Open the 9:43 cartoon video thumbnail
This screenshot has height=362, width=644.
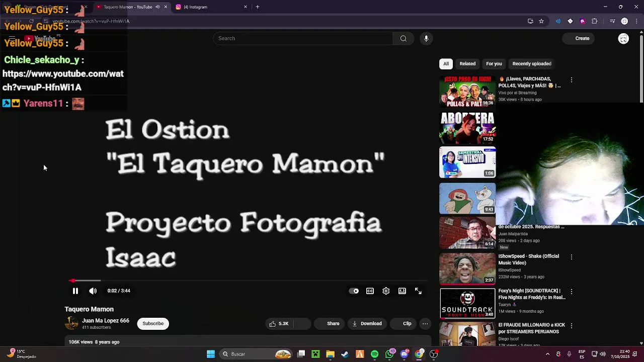click(x=467, y=198)
